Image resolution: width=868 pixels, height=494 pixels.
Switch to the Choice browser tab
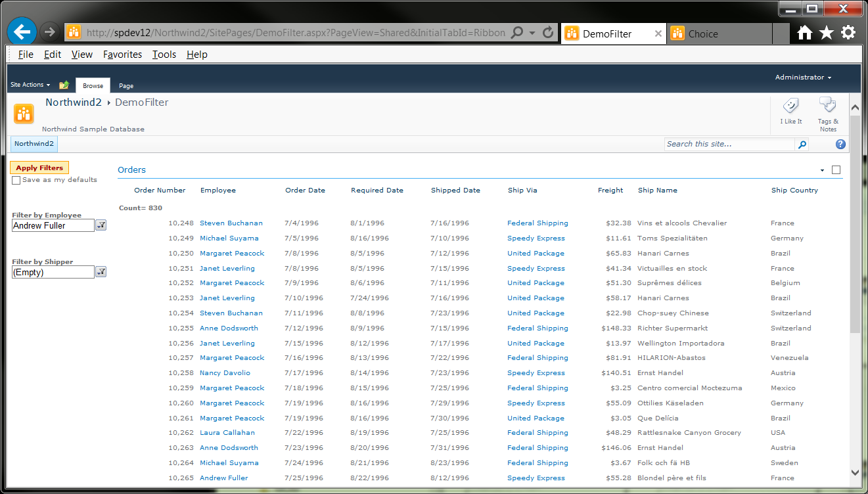(x=719, y=34)
